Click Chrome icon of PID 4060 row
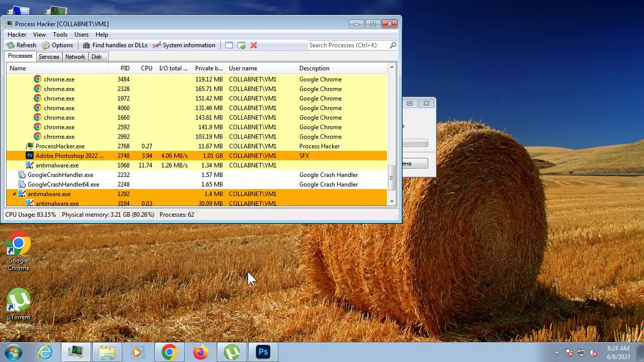Screen dimensions: 644x362 pos(37,108)
